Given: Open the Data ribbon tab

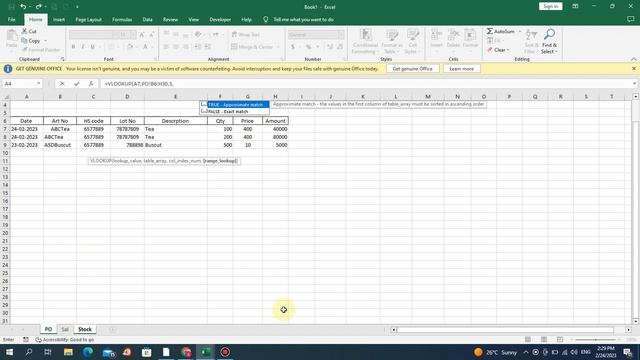Looking at the screenshot, I should [x=147, y=19].
